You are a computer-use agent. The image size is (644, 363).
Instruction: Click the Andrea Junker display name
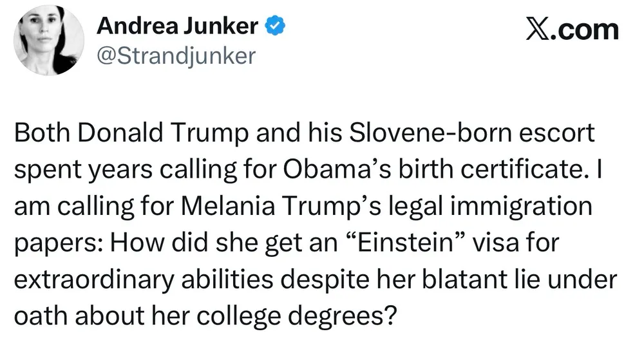pos(177,27)
